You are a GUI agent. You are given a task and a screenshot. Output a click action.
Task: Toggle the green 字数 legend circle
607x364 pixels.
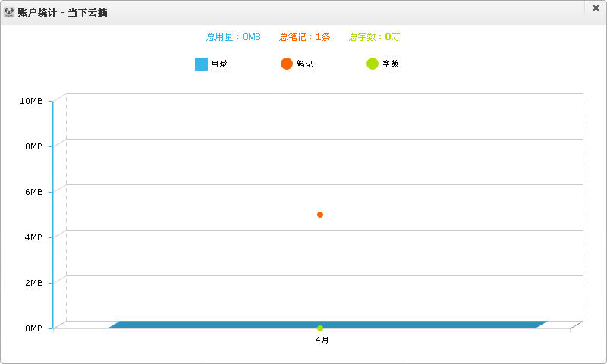point(373,64)
